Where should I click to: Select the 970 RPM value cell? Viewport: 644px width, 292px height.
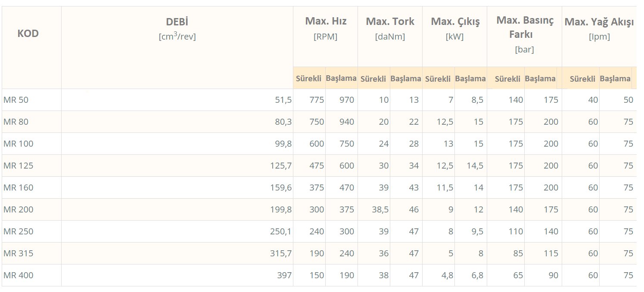346,100
